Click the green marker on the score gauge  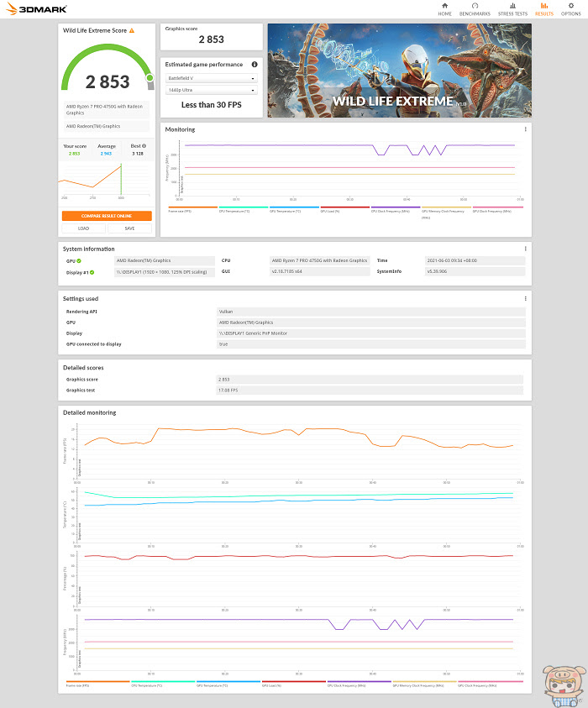[x=150, y=77]
